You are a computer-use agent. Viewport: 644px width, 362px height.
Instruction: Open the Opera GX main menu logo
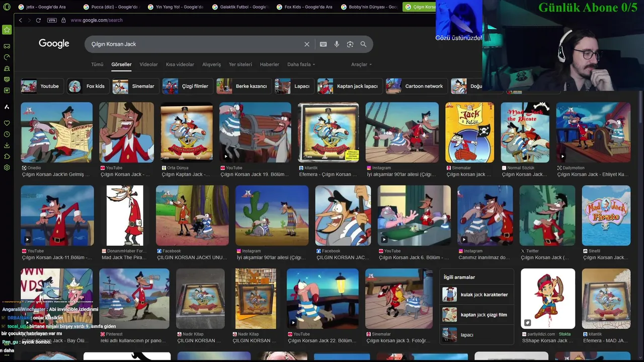point(7,7)
